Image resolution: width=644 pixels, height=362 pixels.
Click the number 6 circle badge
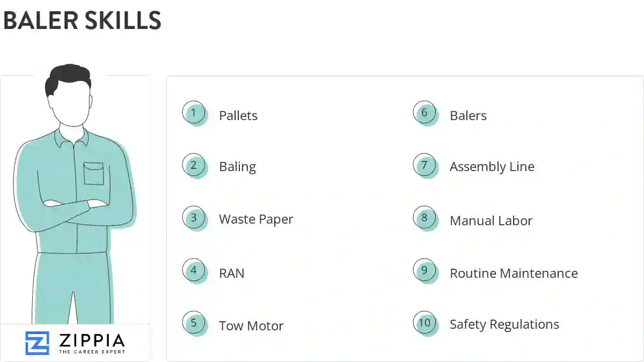(x=425, y=113)
